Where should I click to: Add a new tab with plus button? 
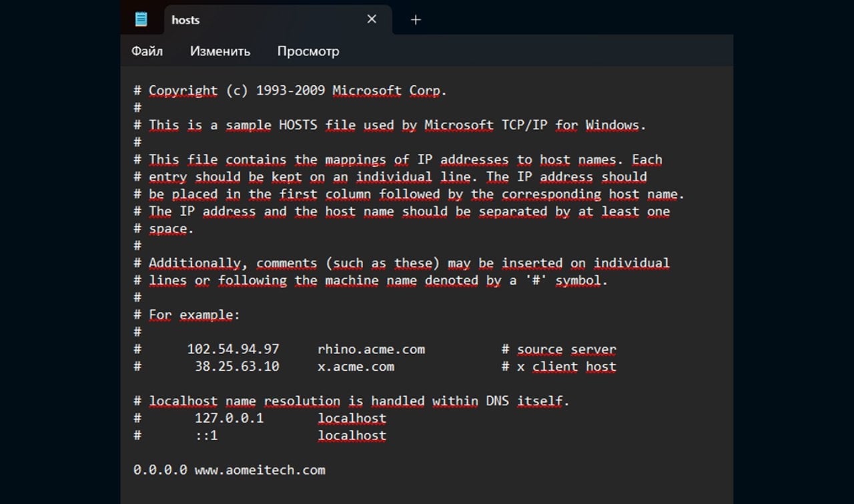416,20
